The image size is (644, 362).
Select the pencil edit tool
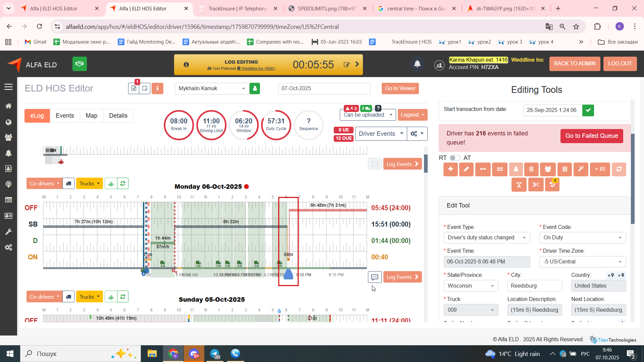coord(466,169)
